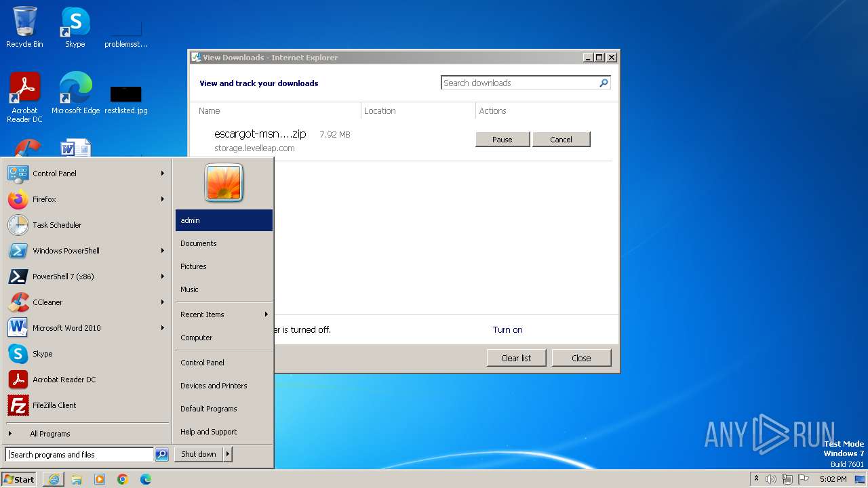Expand the Microsoft Word 2010 jump list arrow
The image size is (868, 488).
163,328
